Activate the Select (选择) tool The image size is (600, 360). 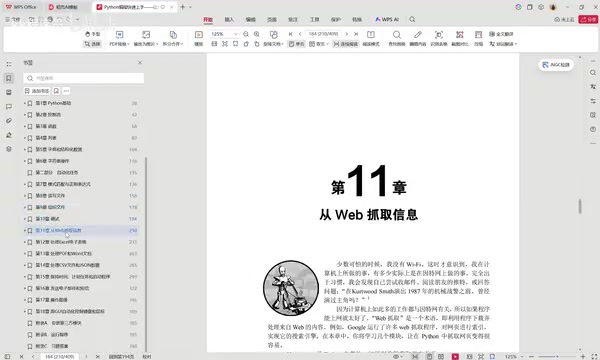[x=92, y=44]
